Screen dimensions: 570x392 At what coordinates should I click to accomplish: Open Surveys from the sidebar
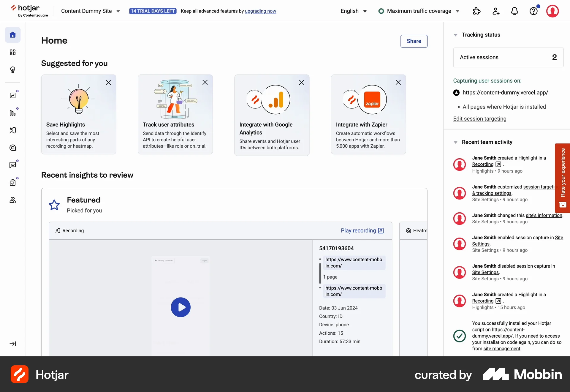pos(13,182)
